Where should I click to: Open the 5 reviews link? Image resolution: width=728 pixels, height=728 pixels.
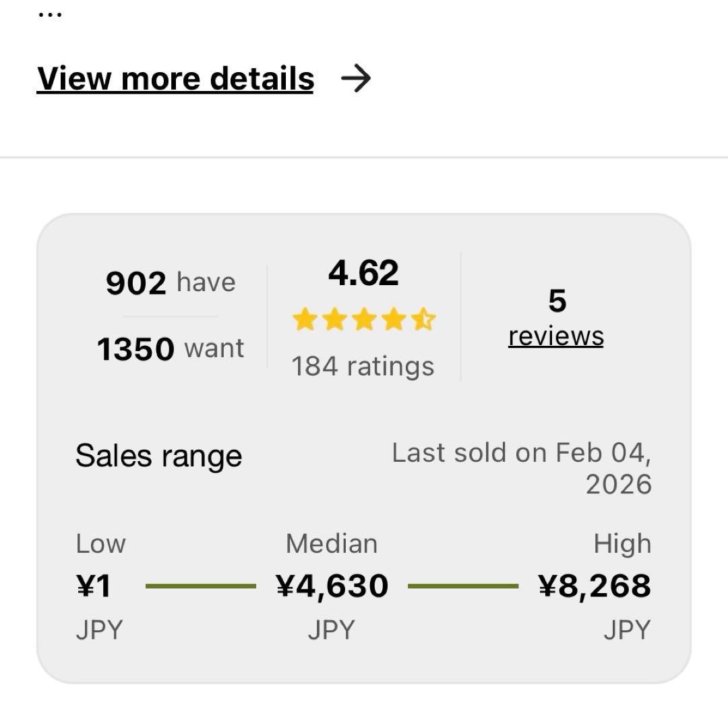pos(556,336)
